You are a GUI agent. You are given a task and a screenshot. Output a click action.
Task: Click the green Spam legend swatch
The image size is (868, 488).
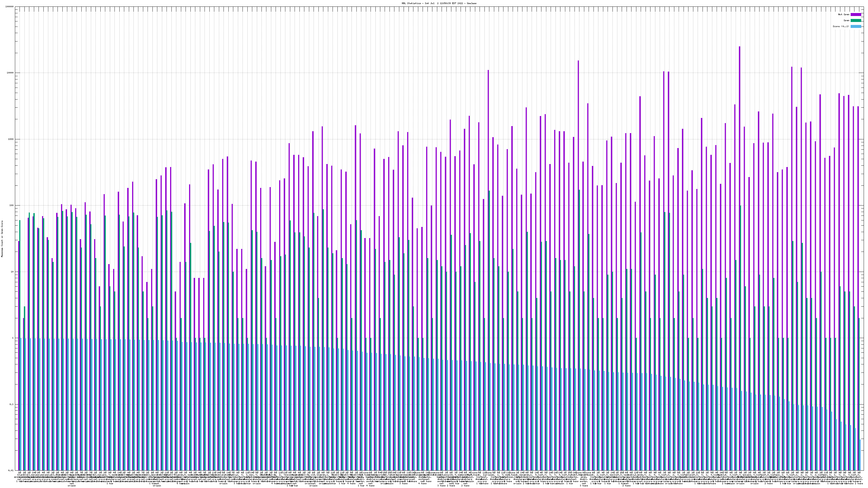point(856,21)
